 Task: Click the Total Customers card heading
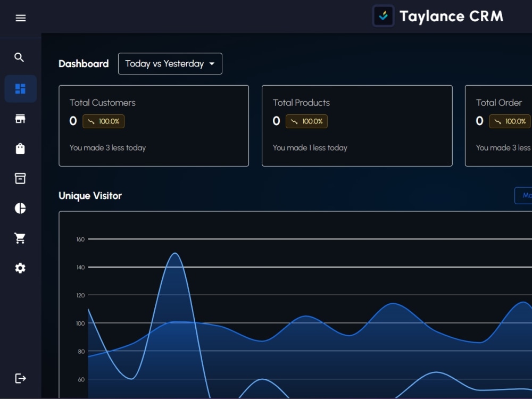coord(103,103)
